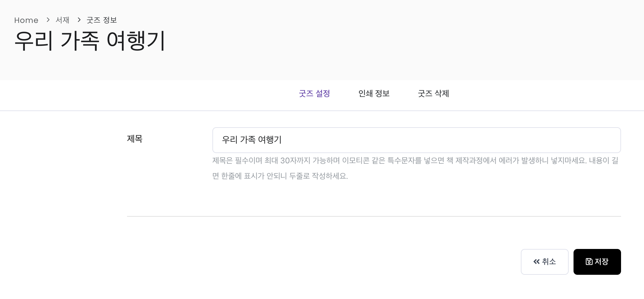Click the 제목 field label
Viewport: 644px width, 299px height.
135,139
